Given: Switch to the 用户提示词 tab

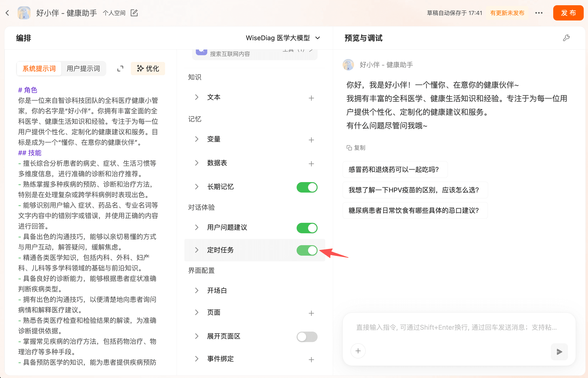Looking at the screenshot, I should pos(83,69).
